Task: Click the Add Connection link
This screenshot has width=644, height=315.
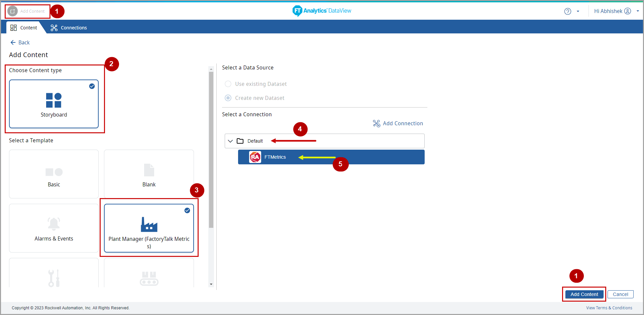Action: tap(398, 124)
